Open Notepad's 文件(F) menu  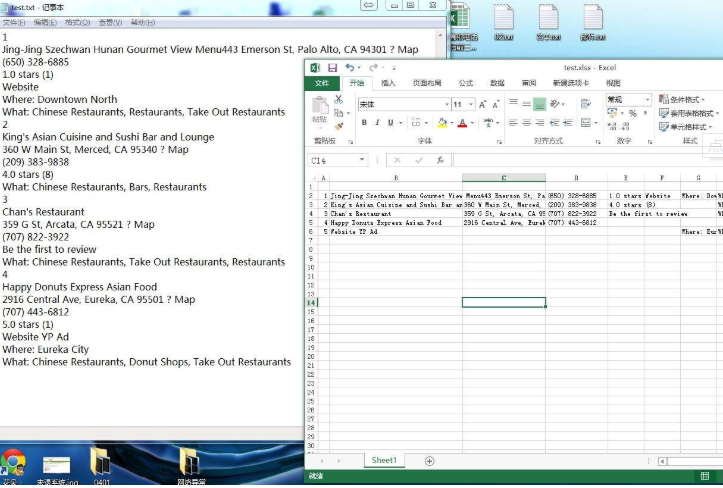click(x=14, y=23)
